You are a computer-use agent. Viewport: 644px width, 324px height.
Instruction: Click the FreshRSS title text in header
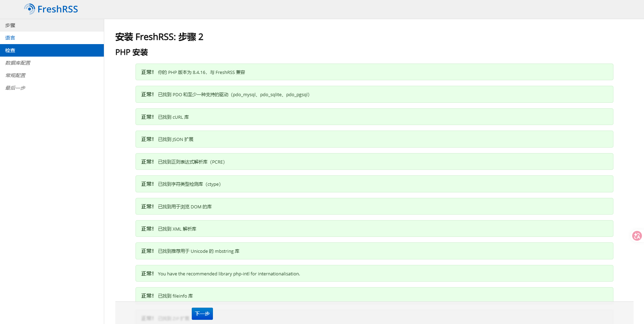58,9
